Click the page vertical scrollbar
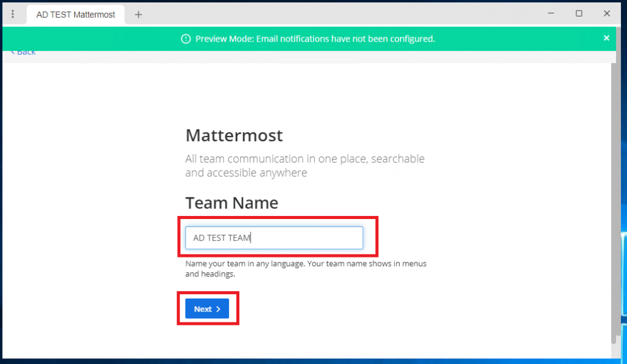The image size is (627, 364). tap(614, 204)
